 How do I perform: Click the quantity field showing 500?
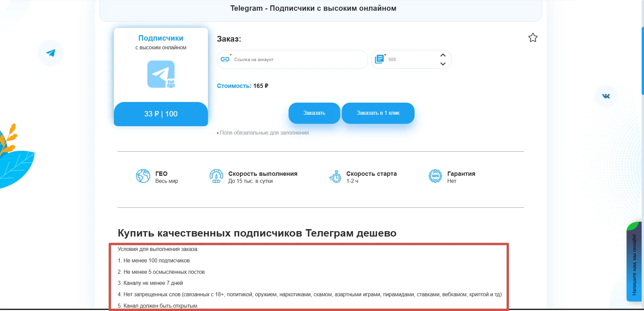click(411, 59)
